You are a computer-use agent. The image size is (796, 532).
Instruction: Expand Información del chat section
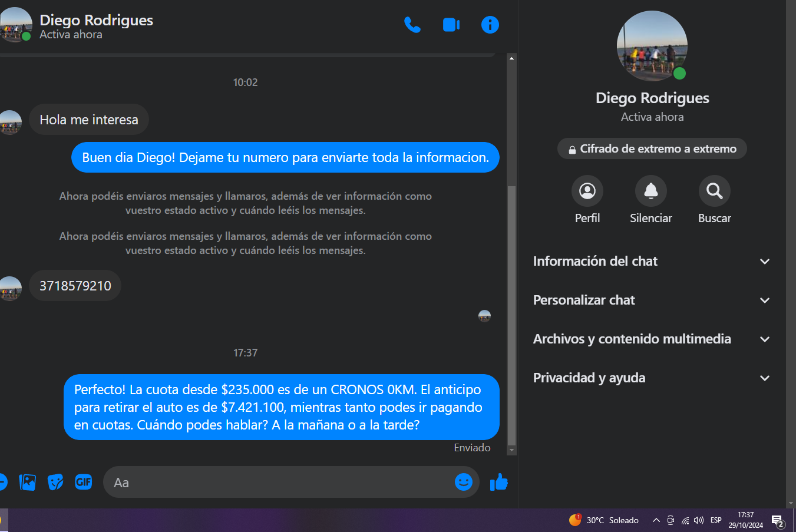pyautogui.click(x=652, y=262)
